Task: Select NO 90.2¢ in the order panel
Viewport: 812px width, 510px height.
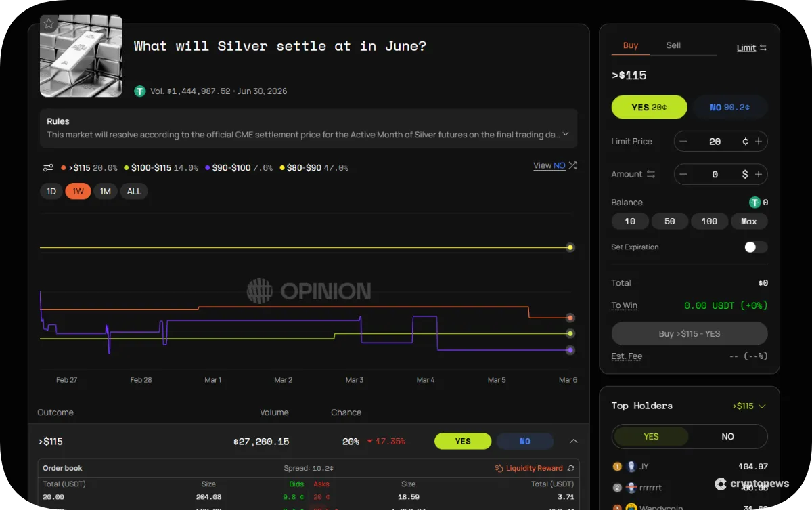Action: pyautogui.click(x=729, y=107)
